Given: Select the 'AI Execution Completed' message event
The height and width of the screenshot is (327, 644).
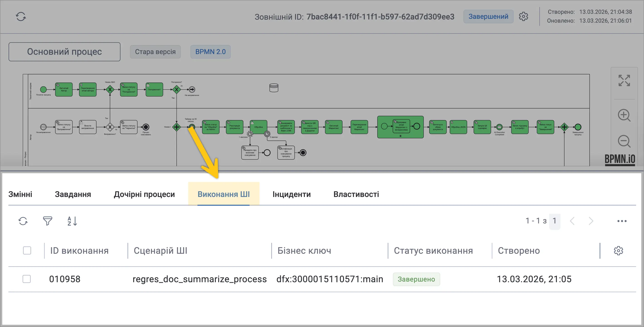Looking at the screenshot, I should pos(499,127).
